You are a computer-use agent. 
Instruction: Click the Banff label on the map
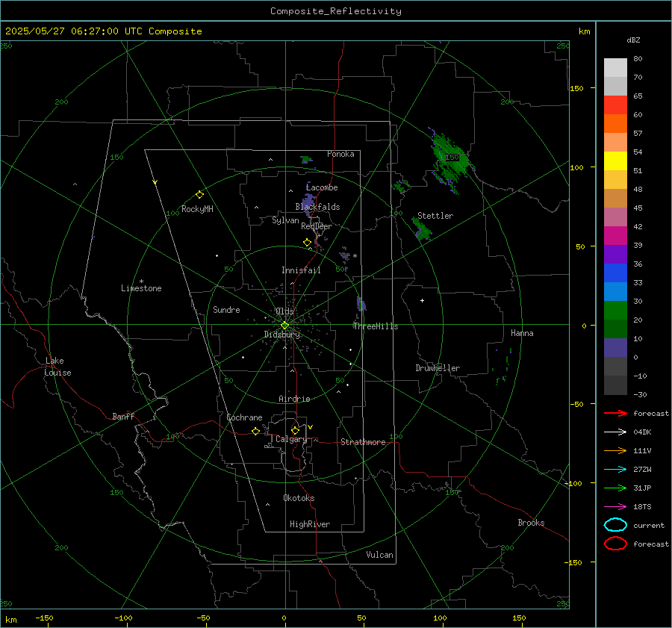pyautogui.click(x=123, y=416)
